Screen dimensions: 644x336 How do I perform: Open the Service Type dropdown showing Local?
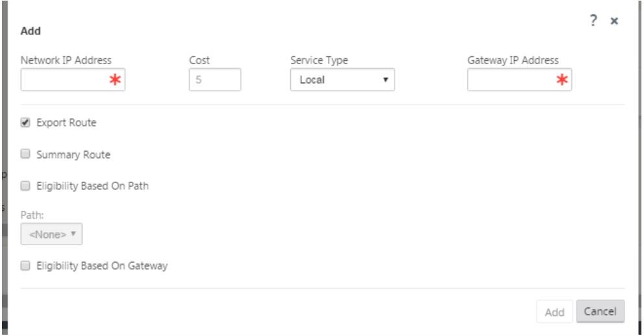[x=342, y=80]
